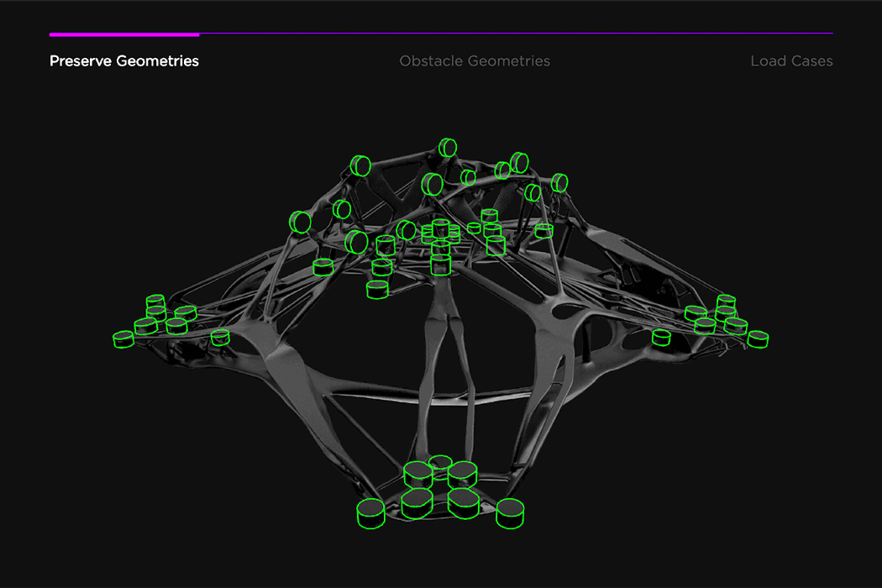Select the bottom-right green cylinder at the base
Screen dimensions: 882x588
(x=510, y=512)
